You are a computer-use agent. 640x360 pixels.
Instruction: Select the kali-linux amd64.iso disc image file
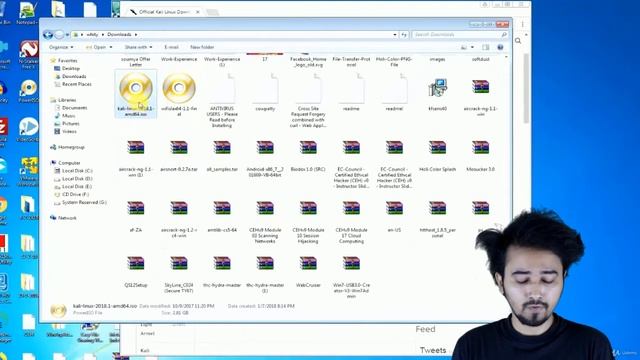136,94
